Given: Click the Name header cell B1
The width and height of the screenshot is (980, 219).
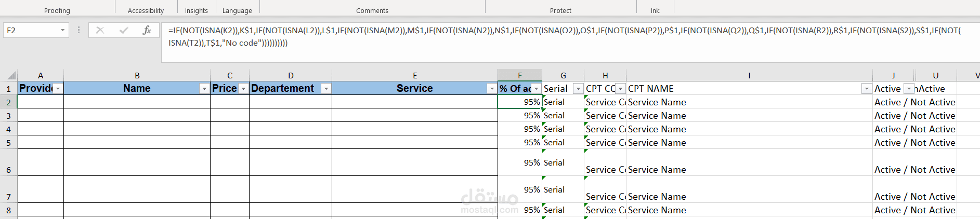Looking at the screenshot, I should (137, 88).
